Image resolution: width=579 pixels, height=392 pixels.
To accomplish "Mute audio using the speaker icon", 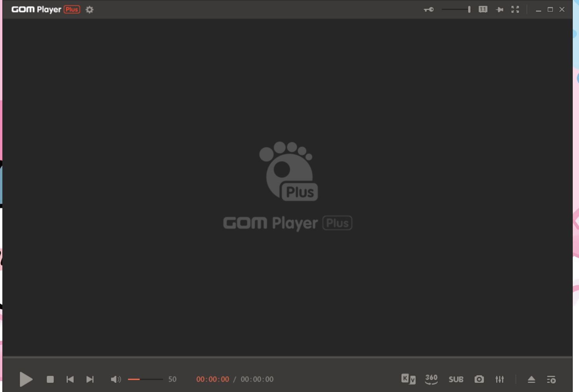I will point(116,379).
